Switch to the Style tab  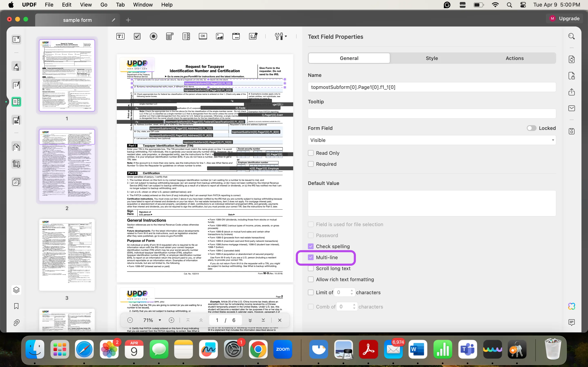tap(432, 58)
